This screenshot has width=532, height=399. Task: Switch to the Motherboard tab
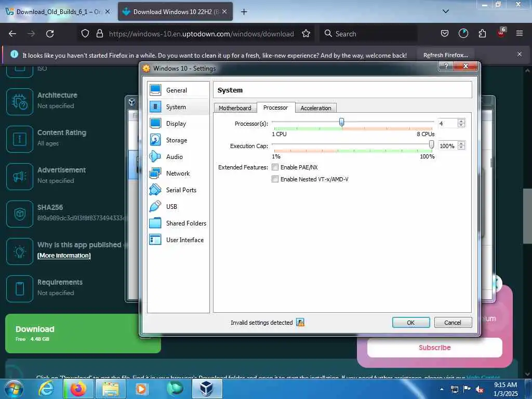(235, 108)
